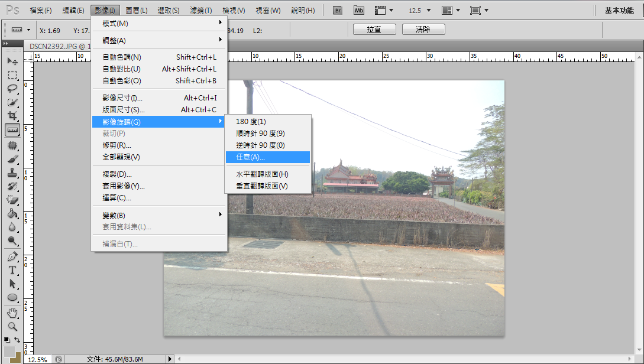Select the 基本功能 workspace button
644x364 pixels.
[619, 10]
